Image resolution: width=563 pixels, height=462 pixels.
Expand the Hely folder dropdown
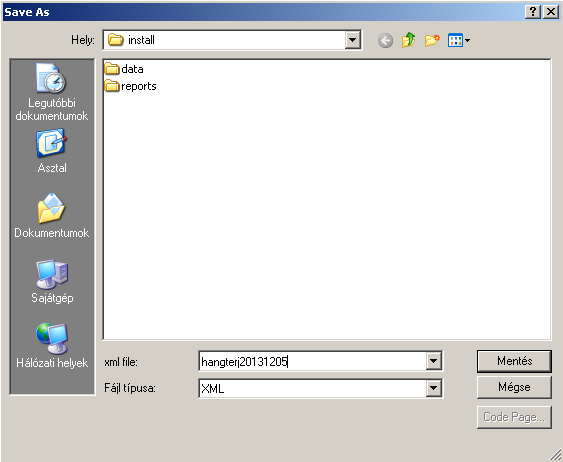(x=353, y=40)
